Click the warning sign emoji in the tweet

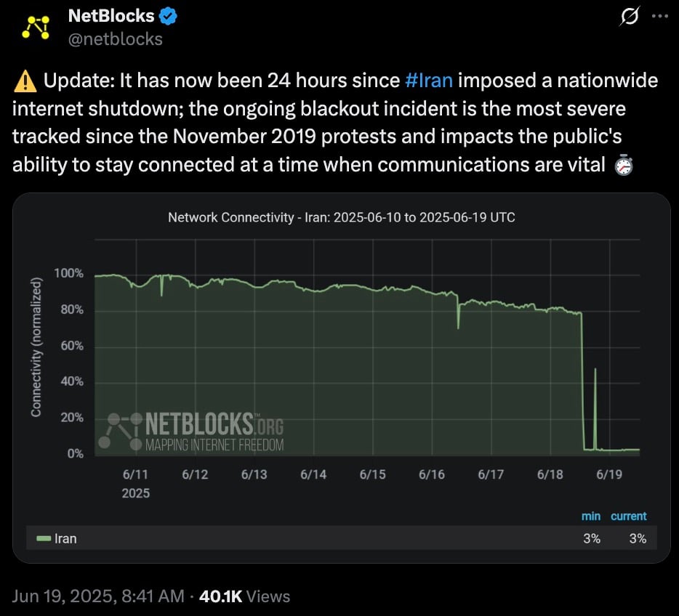click(26, 80)
